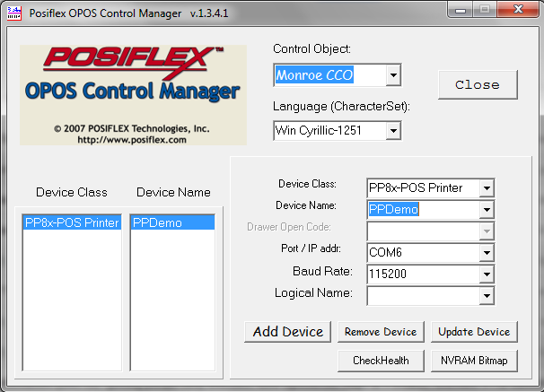Open the Logical Name dropdown
This screenshot has height=392, width=544.
(486, 295)
